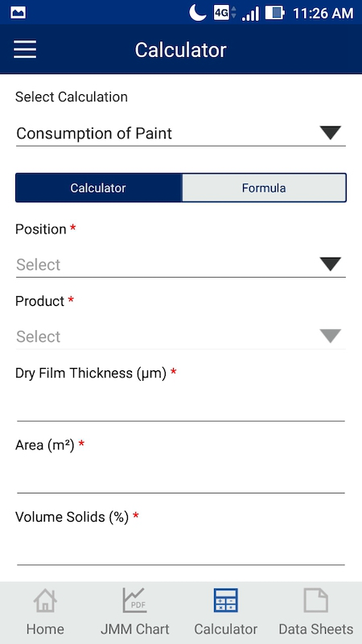Screen dimensions: 362x644
Task: Tap the Home house icon
Action: tap(45, 600)
